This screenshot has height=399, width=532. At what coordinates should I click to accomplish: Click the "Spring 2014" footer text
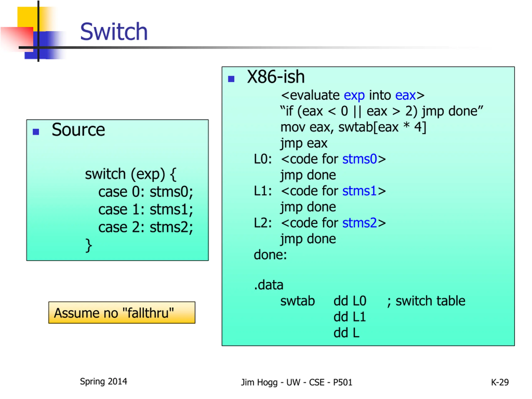(x=103, y=382)
